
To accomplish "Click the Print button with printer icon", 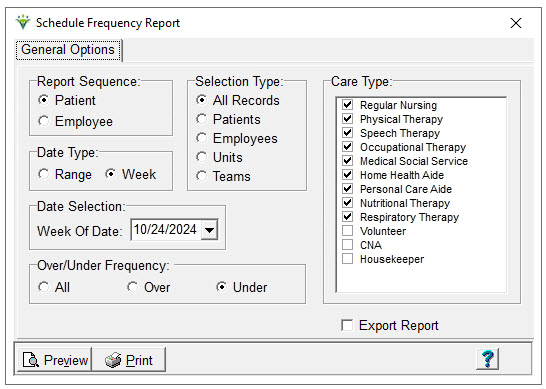I will 128,360.
